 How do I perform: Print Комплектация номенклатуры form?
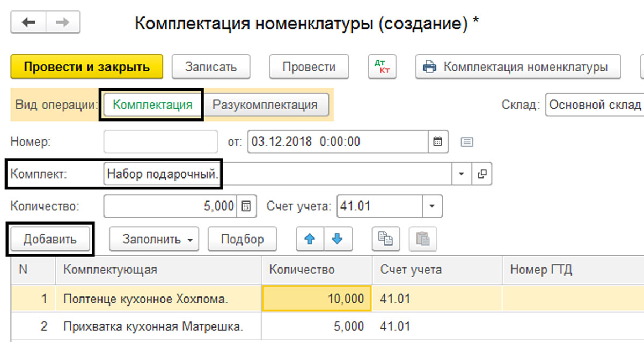click(x=518, y=67)
